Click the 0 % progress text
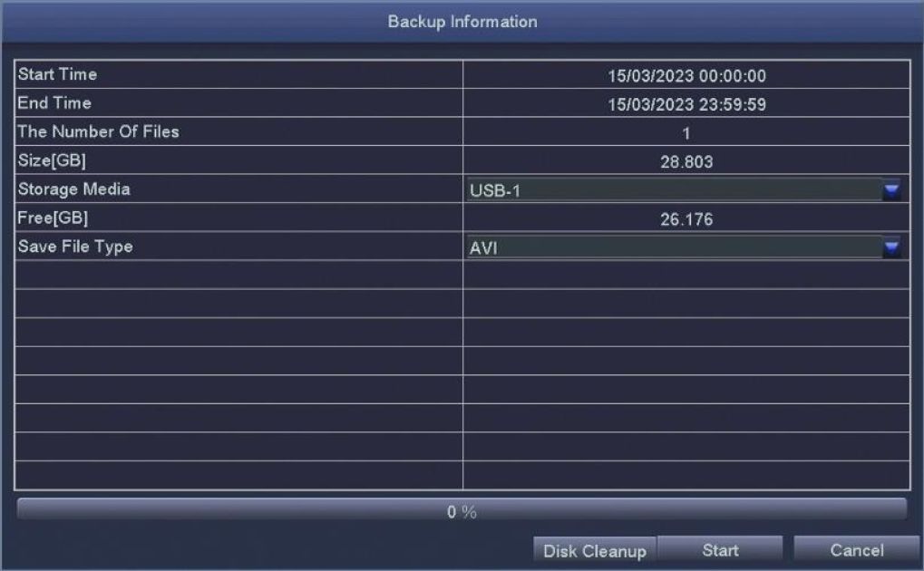The image size is (924, 571). (462, 512)
